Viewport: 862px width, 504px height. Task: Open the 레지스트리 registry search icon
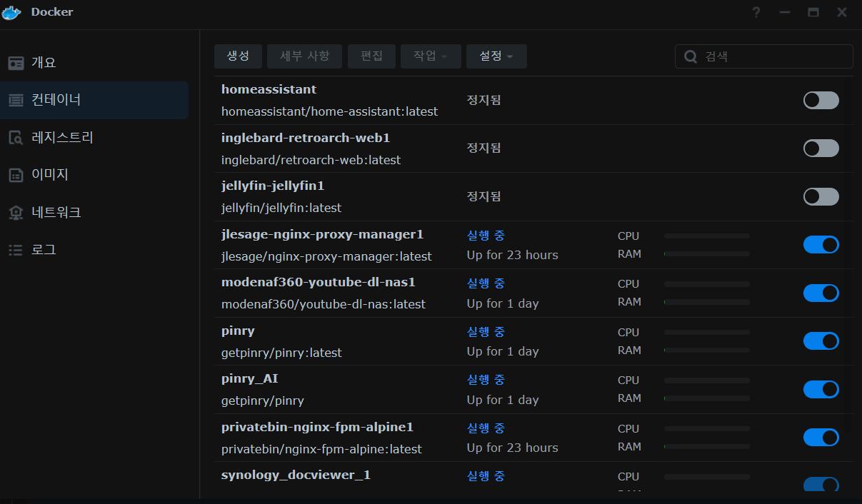[16, 138]
